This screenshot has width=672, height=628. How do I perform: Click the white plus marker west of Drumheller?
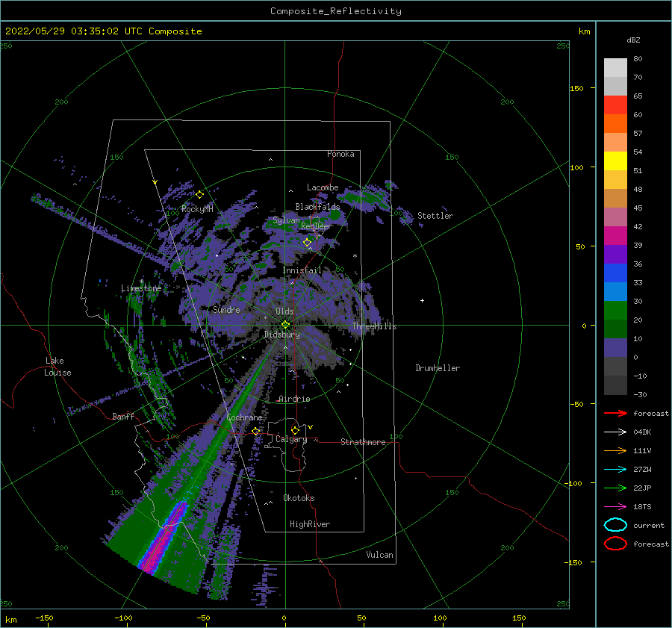pos(422,300)
